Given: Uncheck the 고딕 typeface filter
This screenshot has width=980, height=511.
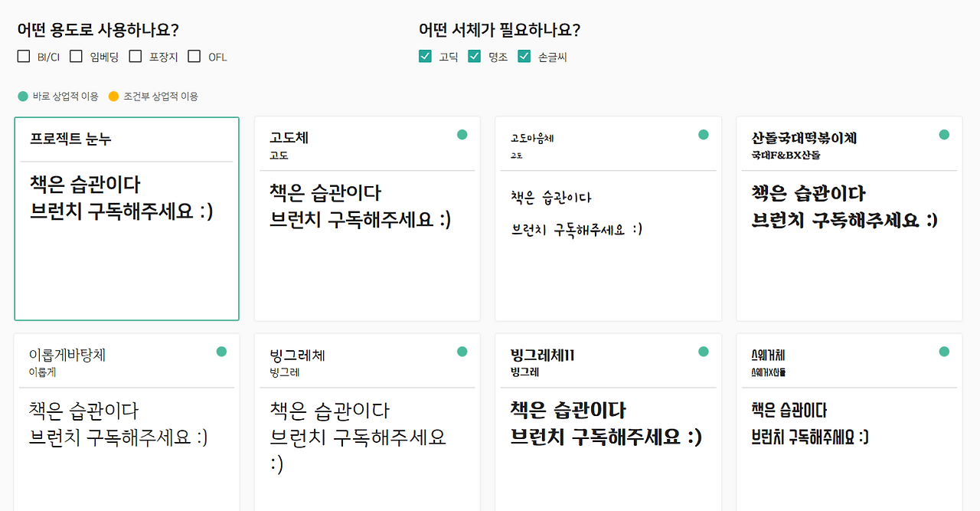Looking at the screenshot, I should coord(426,56).
